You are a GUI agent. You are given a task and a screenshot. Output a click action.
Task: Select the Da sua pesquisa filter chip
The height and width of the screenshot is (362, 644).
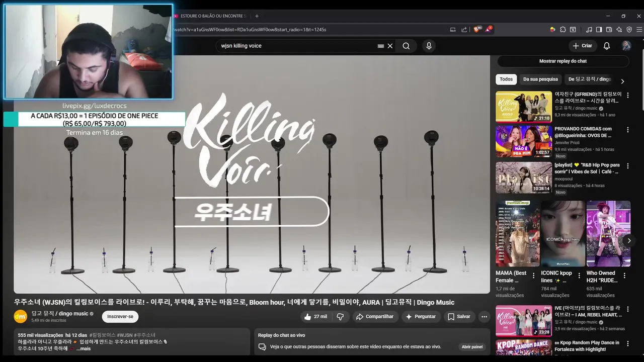point(540,79)
